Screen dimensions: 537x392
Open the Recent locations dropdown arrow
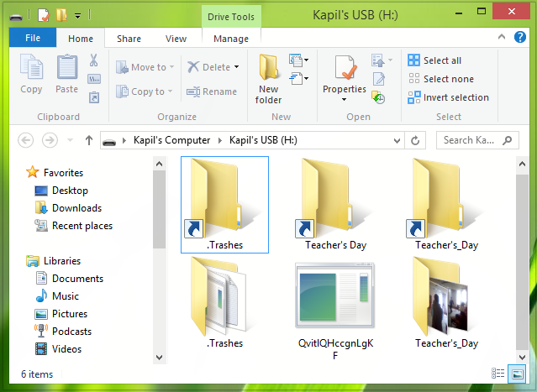(x=71, y=140)
